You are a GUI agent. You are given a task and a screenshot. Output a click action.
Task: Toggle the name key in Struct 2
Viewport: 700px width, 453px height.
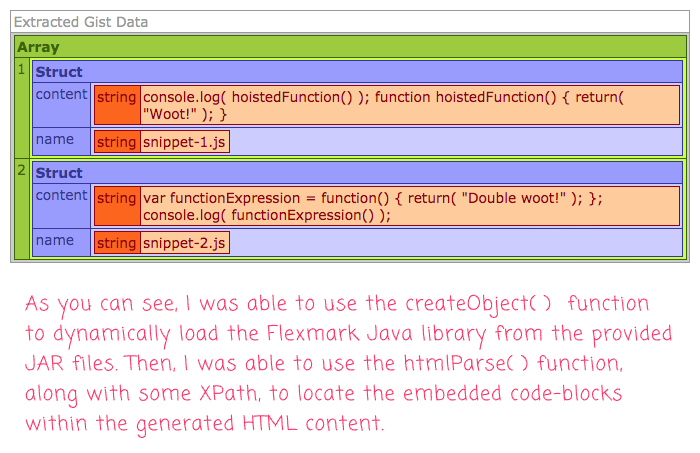pyautogui.click(x=62, y=243)
